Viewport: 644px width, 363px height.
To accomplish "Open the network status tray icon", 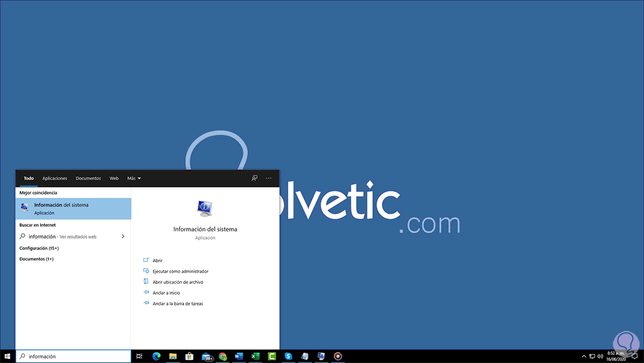I will (x=592, y=356).
